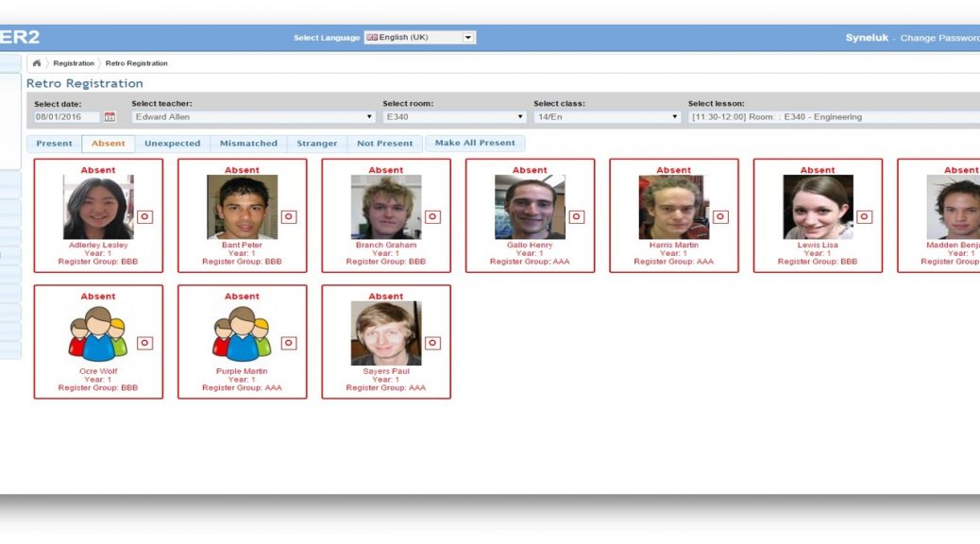The width and height of the screenshot is (980, 544).
Task: Toggle attendance marker on Lewis Lisa's card
Action: point(864,216)
